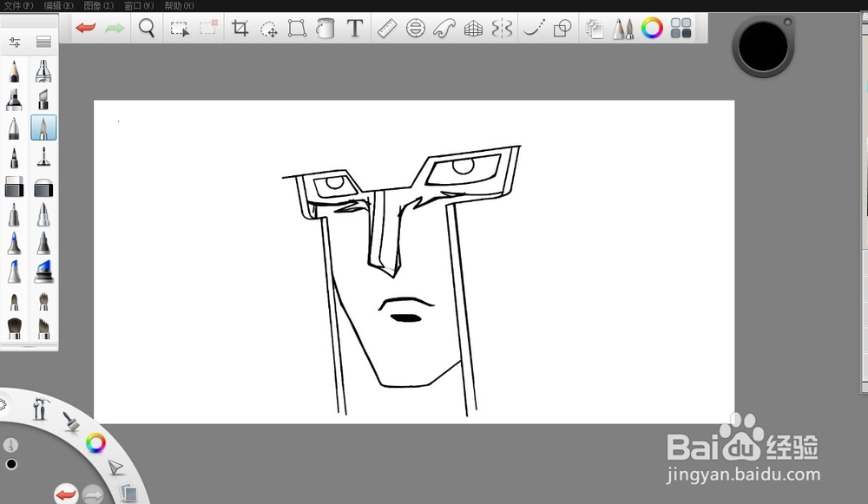868x504 pixels.
Task: Select the blue ink bottle brush
Action: (43, 272)
